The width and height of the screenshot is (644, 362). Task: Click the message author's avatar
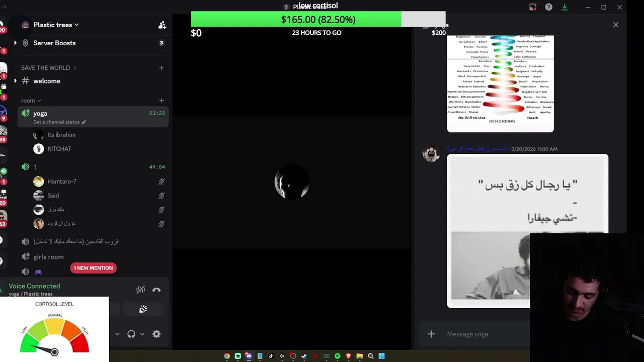point(431,153)
